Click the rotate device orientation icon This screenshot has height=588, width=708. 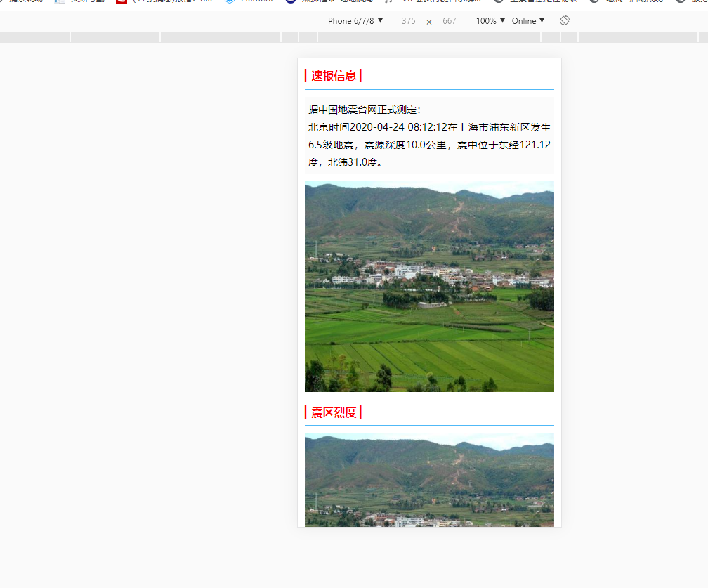[565, 21]
